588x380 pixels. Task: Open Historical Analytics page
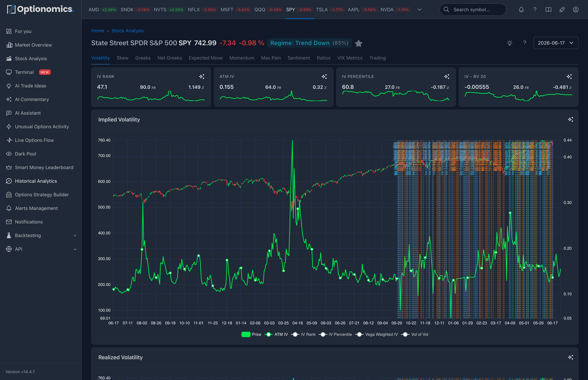click(41, 181)
